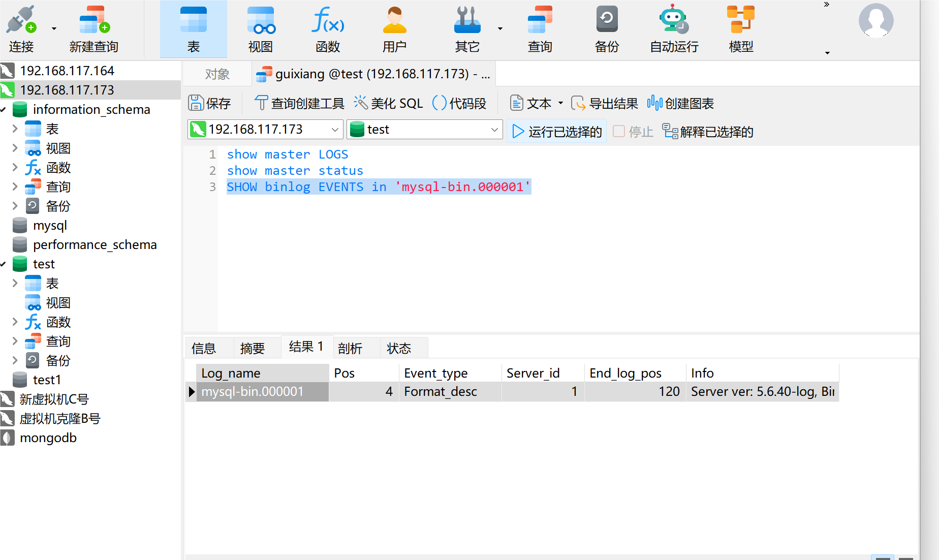This screenshot has height=560, width=939.
Task: Open the Query (查询) toolbar icon
Action: [540, 29]
